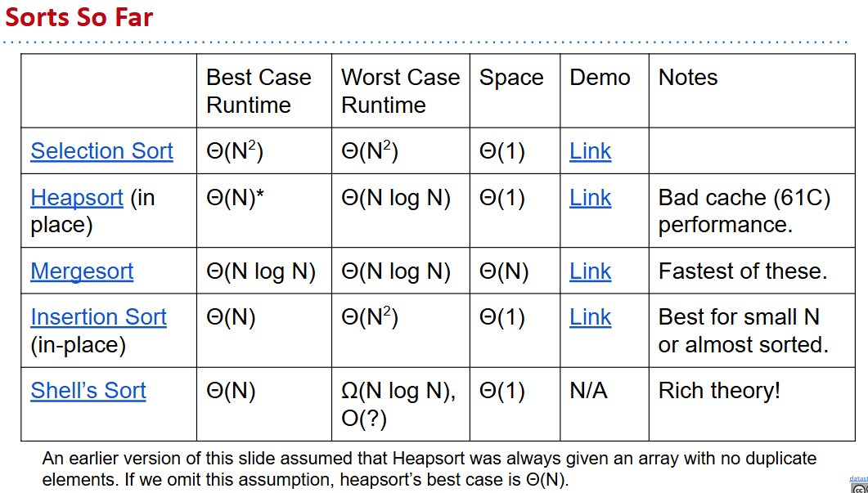Launch the Mergesort demo Link
Viewport: 868px width, 493px height.
tap(590, 271)
